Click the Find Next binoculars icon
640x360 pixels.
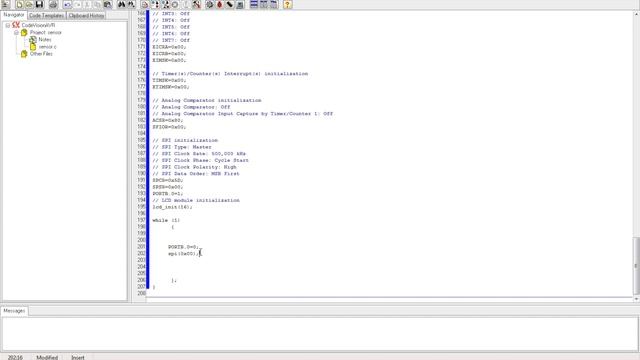tap(131, 4)
